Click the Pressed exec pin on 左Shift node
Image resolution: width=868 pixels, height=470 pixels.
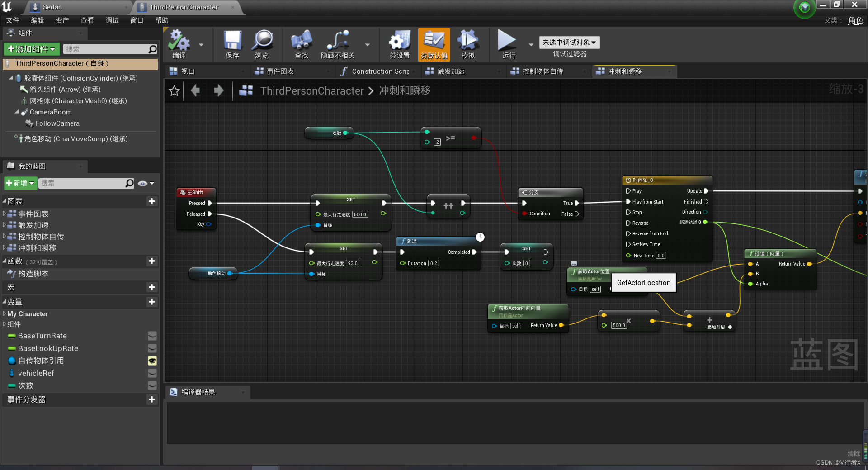[x=210, y=203]
